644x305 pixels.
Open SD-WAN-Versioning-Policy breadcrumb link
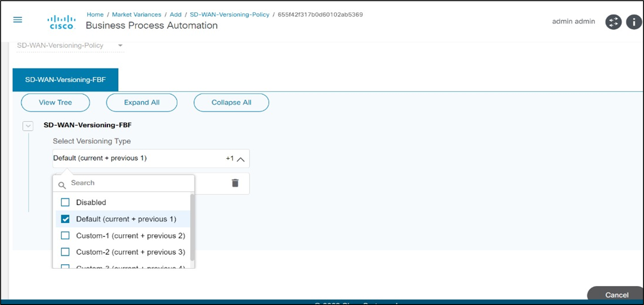point(230,14)
